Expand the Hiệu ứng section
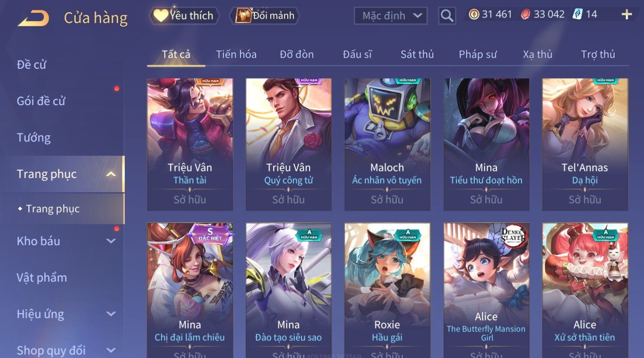Screen dimensions: 644x358 (111, 314)
